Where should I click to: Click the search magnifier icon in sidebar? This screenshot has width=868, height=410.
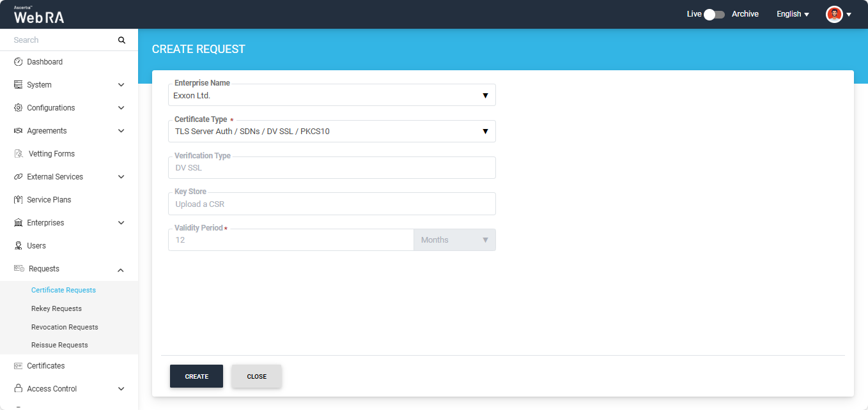tap(121, 40)
